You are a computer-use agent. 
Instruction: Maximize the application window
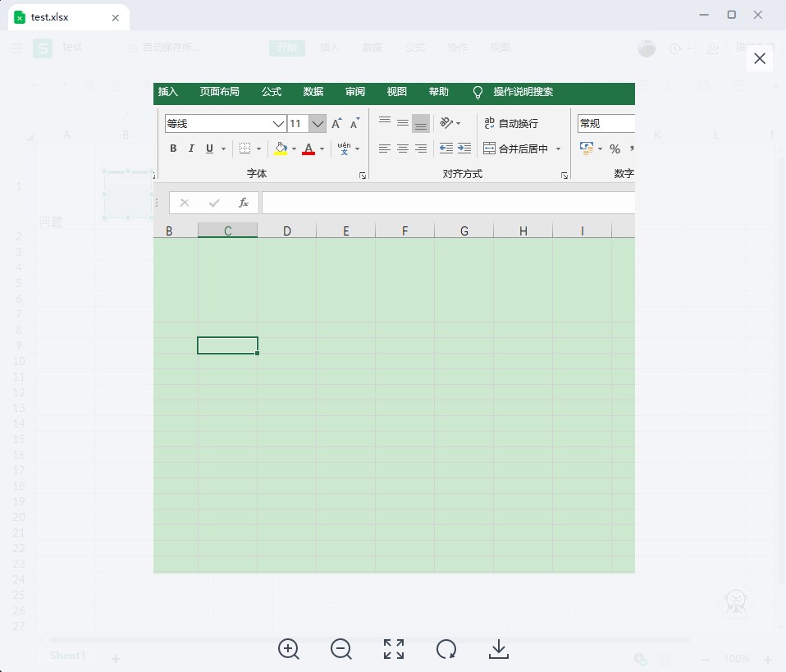point(731,15)
